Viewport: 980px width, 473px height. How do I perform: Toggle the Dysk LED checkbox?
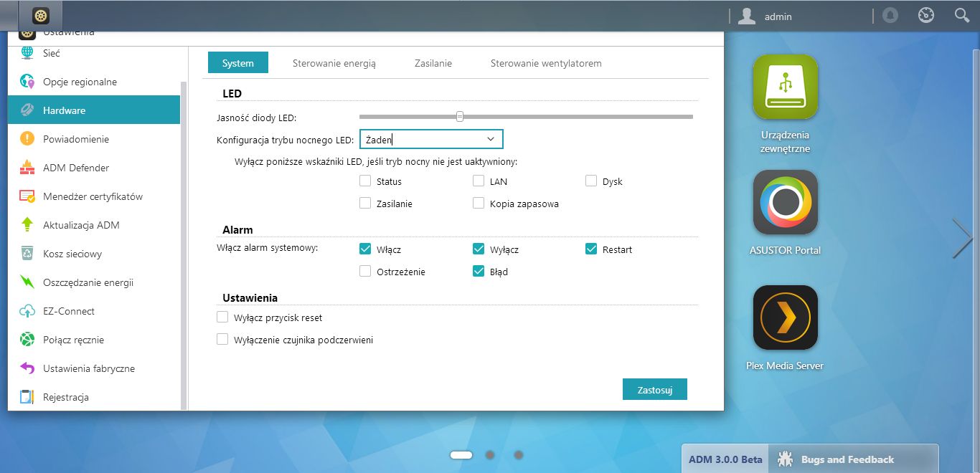[591, 181]
